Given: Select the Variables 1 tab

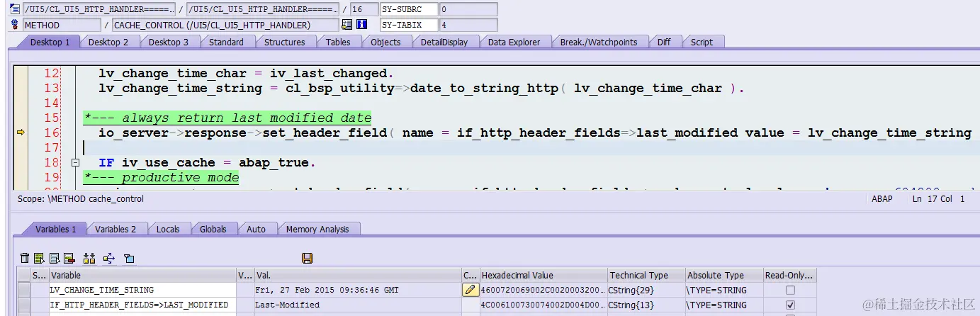Looking at the screenshot, I should [x=55, y=229].
